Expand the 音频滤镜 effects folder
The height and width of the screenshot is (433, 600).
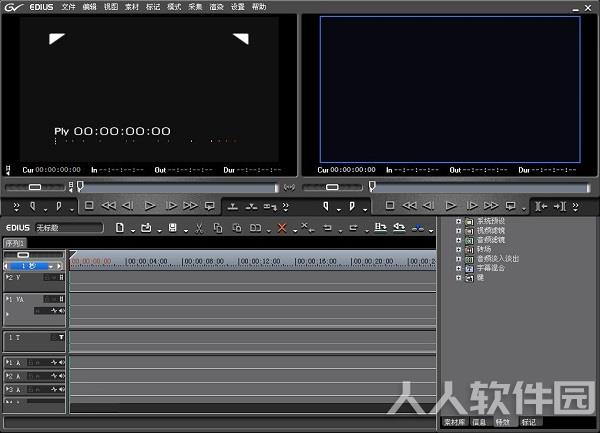click(459, 240)
